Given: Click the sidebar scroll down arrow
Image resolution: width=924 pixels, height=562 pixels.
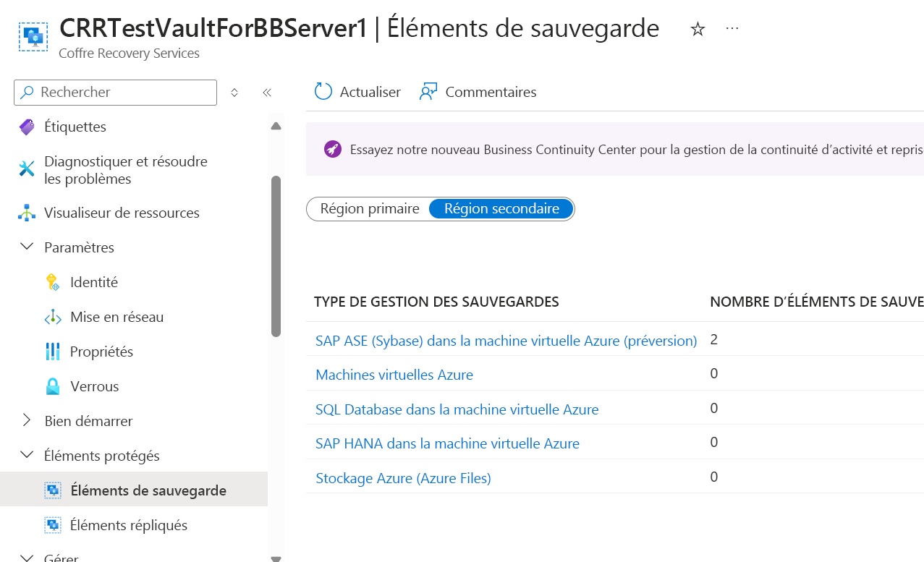Looking at the screenshot, I should pyautogui.click(x=276, y=558).
